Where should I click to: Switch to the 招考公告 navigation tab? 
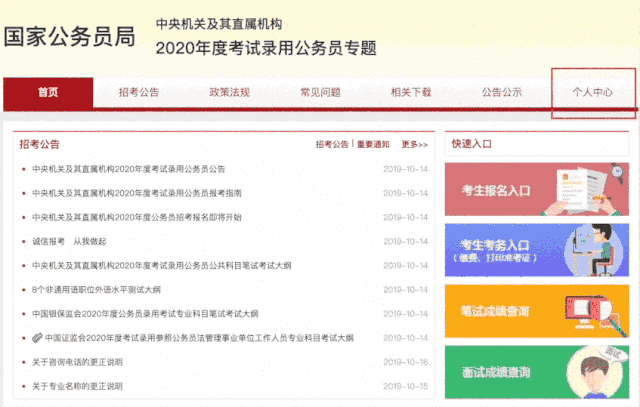pyautogui.click(x=138, y=92)
